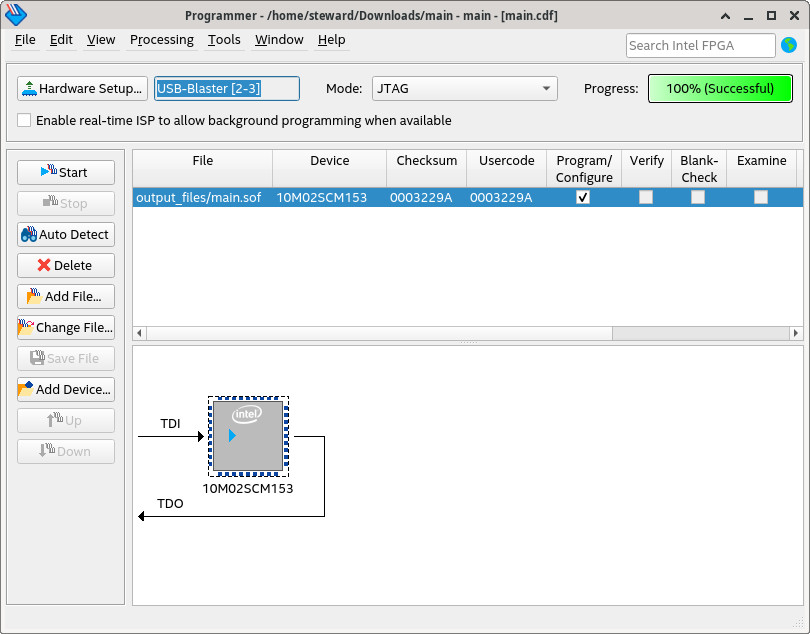Toggle Program/Configure checkbox for main.sof

tap(583, 197)
